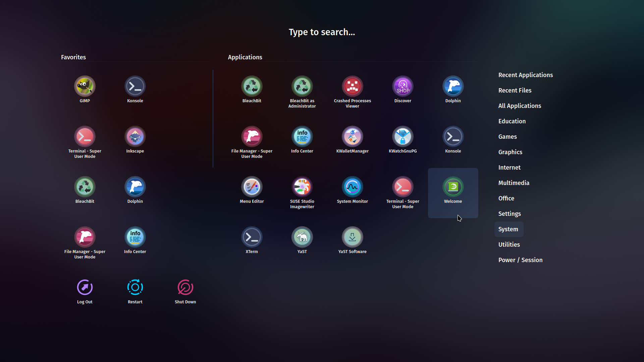Open Info Center from the Applications grid
Screen dimensions: 644x362
(302, 139)
